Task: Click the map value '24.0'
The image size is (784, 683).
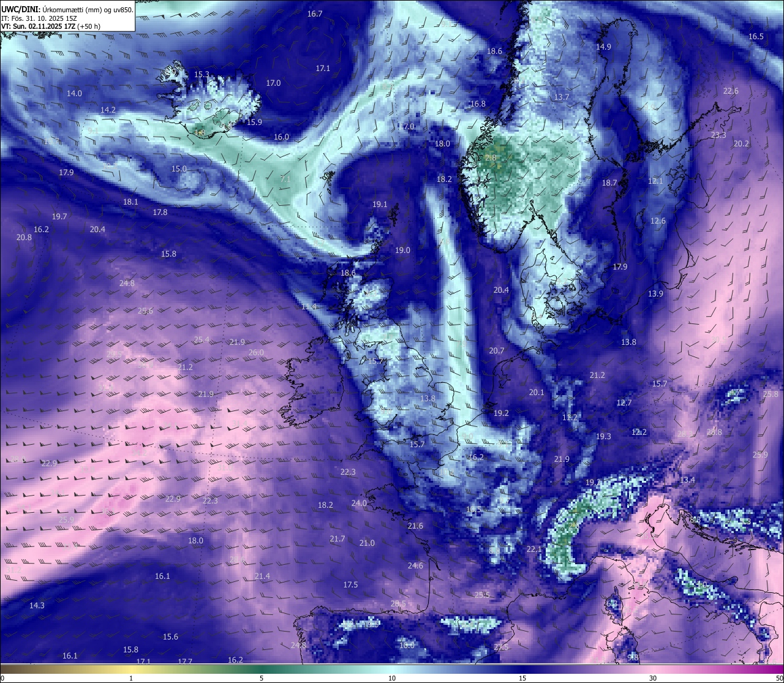Action: (x=359, y=503)
